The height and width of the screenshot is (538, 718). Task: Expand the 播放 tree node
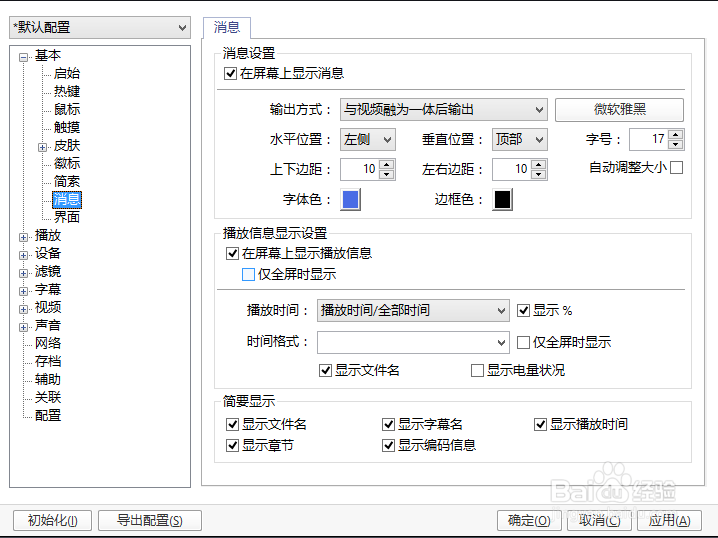tap(23, 237)
